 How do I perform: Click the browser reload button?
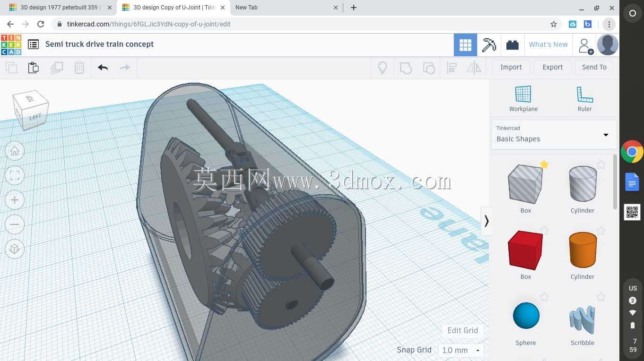pyautogui.click(x=41, y=24)
